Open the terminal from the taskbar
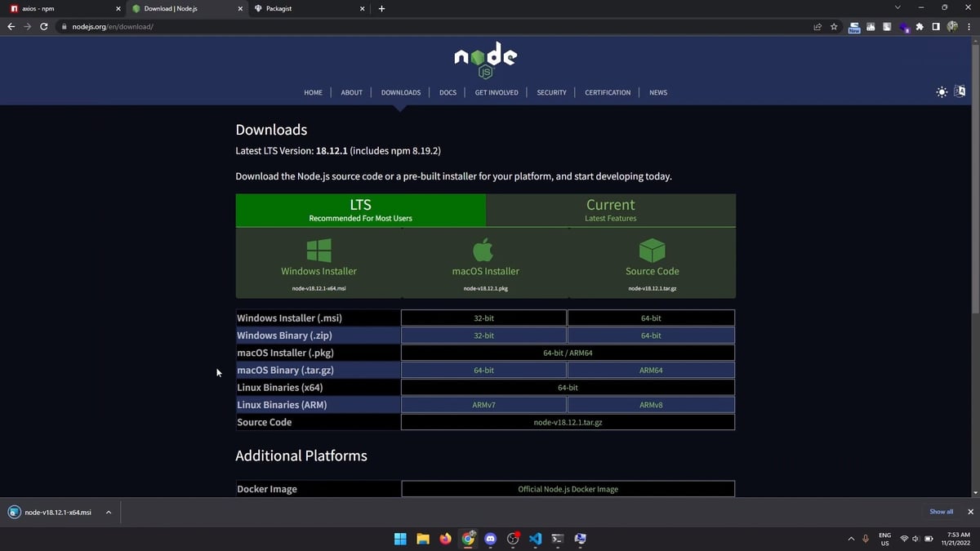This screenshot has height=551, width=980. [x=557, y=539]
